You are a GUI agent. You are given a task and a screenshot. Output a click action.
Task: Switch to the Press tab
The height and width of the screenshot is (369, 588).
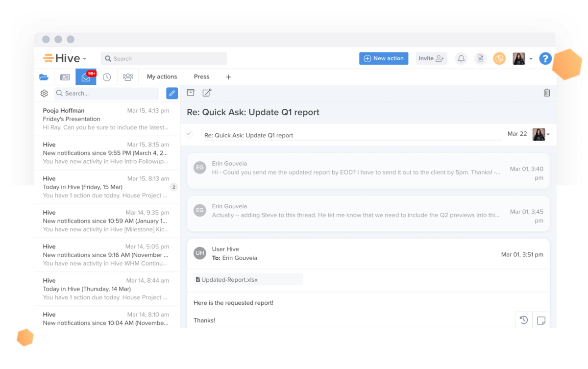(x=201, y=77)
